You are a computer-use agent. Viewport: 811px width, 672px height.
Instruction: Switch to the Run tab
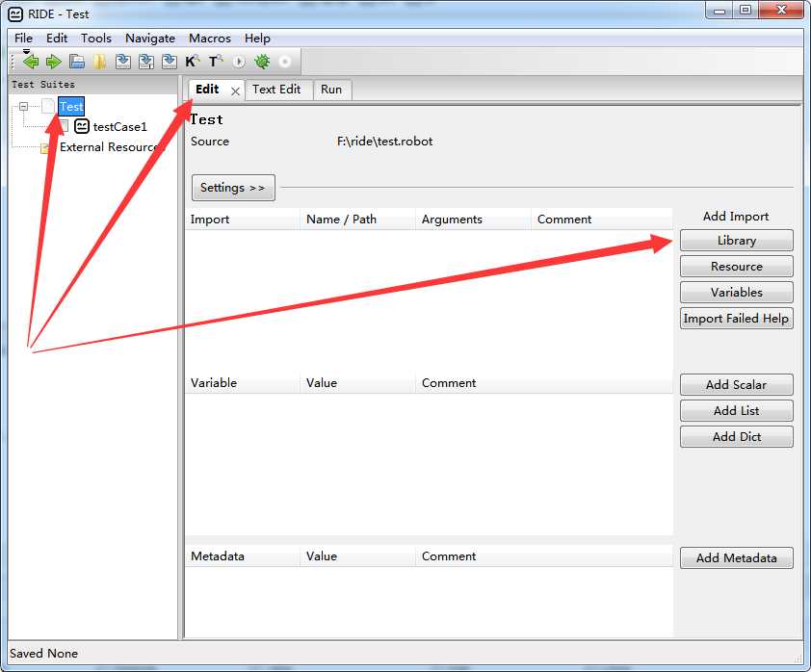point(331,90)
